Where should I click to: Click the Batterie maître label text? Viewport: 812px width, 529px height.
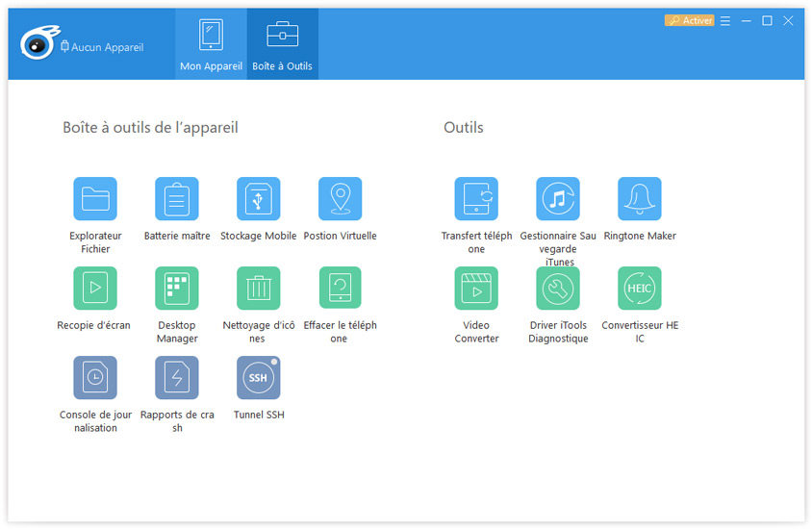tap(177, 236)
